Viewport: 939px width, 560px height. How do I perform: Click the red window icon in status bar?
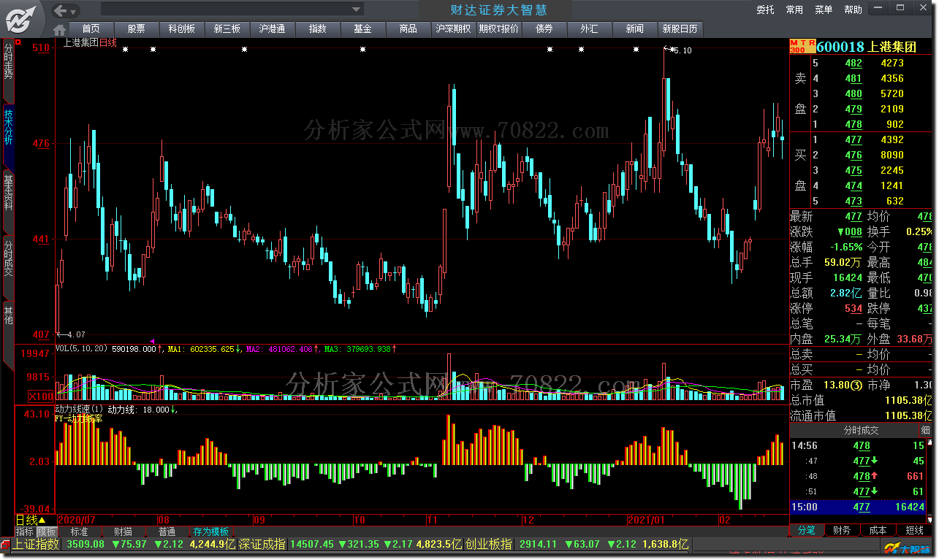pyautogui.click(x=6, y=544)
